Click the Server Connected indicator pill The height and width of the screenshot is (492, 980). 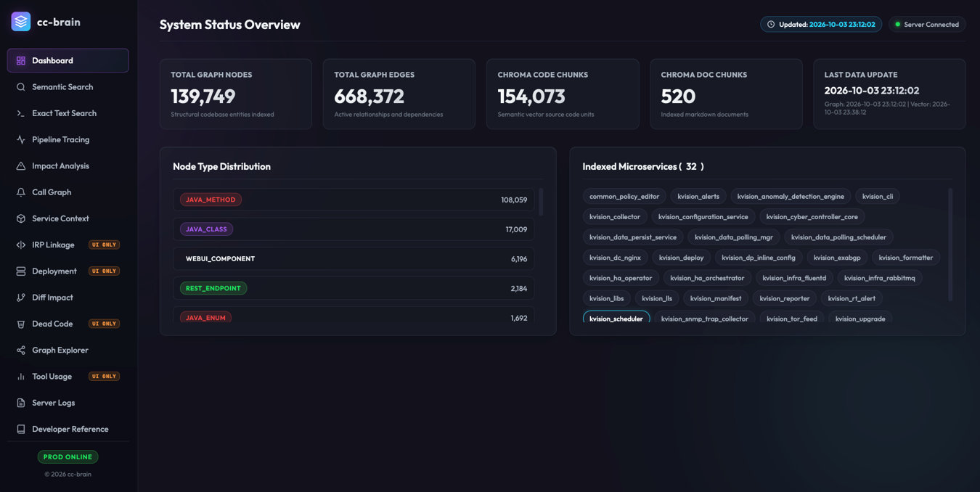(x=927, y=24)
